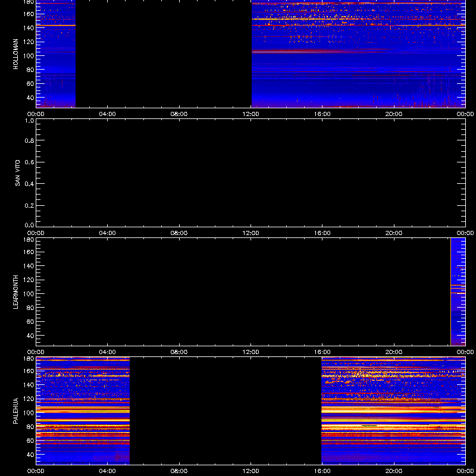Click Learmonth narrow data strip before midnight
This screenshot has width=476, height=476.
pos(458,292)
